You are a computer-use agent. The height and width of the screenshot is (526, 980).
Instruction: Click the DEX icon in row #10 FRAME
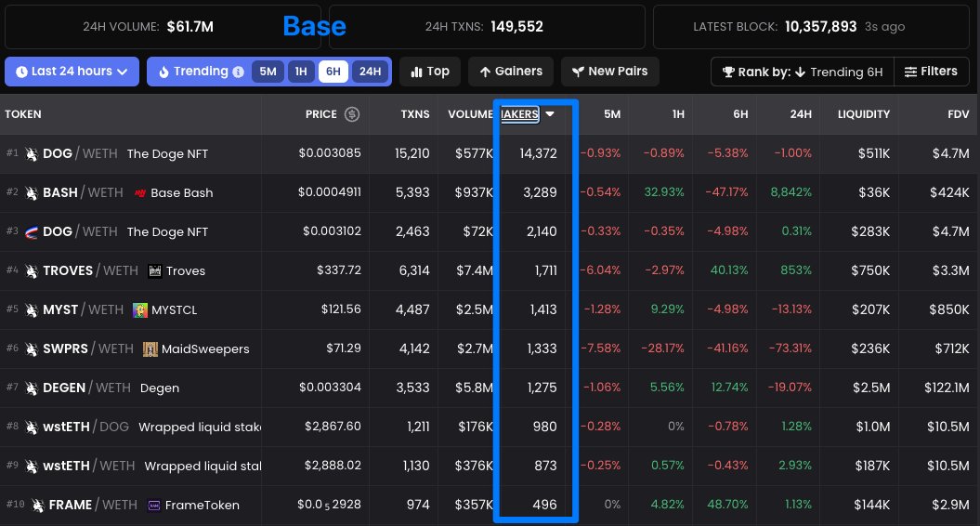37,506
